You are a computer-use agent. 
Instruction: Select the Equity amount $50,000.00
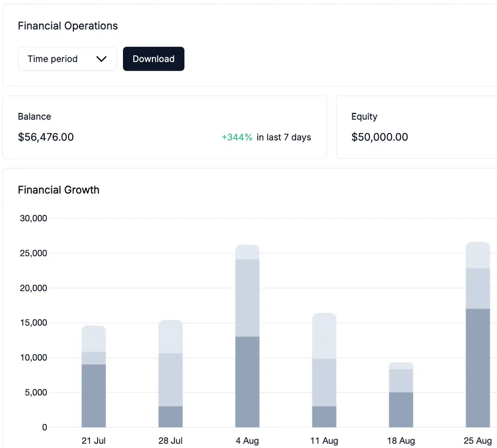(x=380, y=137)
